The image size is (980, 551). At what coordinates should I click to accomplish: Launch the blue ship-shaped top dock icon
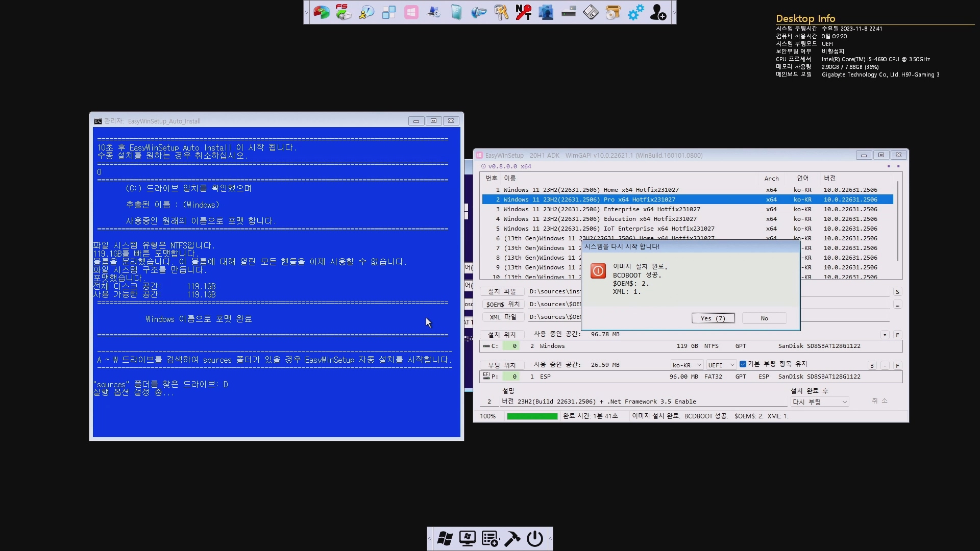coord(479,12)
